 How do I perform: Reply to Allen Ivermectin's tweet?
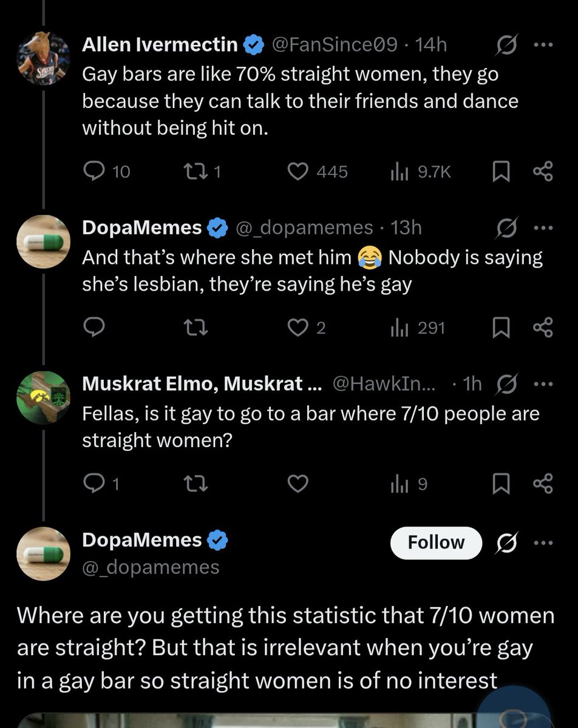pos(106,172)
